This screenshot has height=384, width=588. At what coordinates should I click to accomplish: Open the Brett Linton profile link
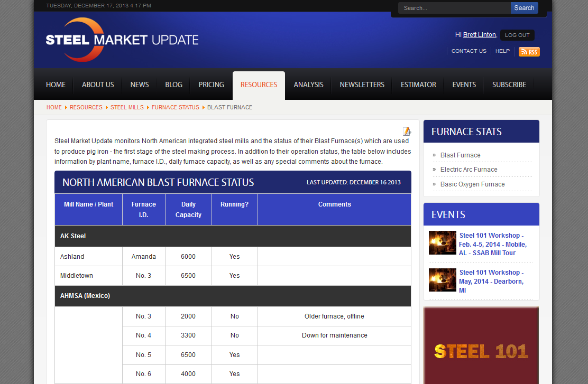coord(479,35)
